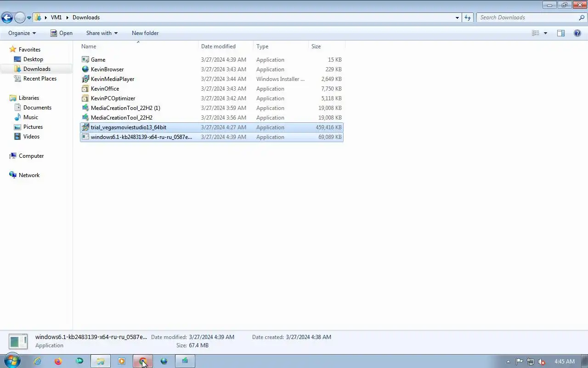Open the globe browser taskbar icon

(x=164, y=362)
